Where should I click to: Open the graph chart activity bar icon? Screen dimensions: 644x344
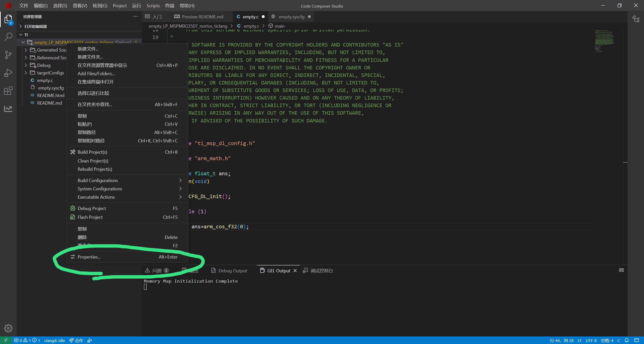pos(8,109)
